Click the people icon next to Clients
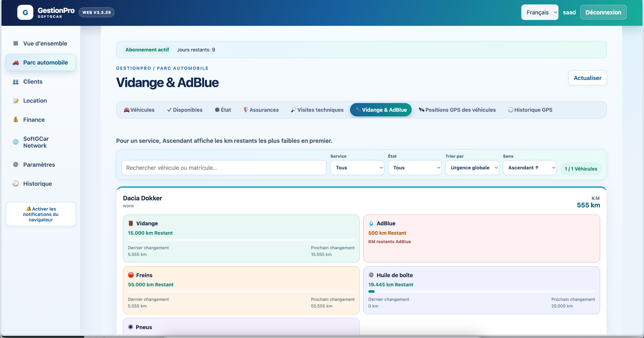This screenshot has height=338, width=644. tap(16, 82)
